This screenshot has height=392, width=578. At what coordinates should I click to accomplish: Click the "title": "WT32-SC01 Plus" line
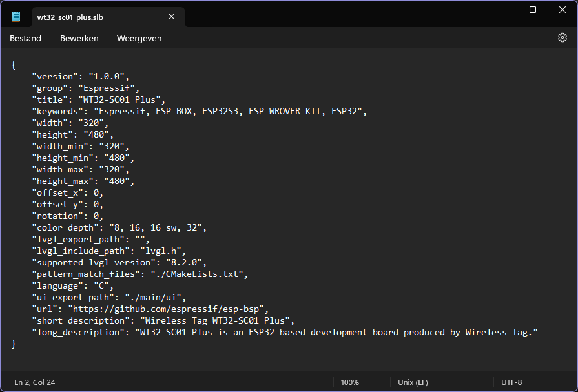[x=98, y=99]
